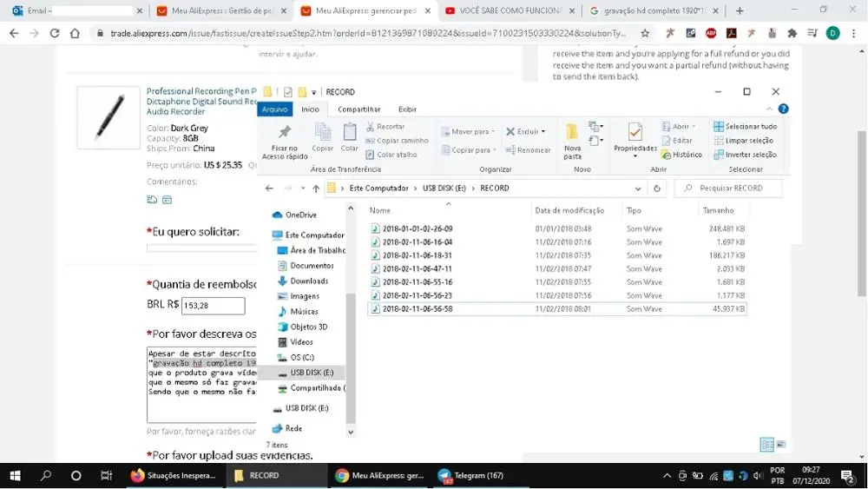Sort files by Nome column
This screenshot has height=489, width=868.
pos(380,210)
